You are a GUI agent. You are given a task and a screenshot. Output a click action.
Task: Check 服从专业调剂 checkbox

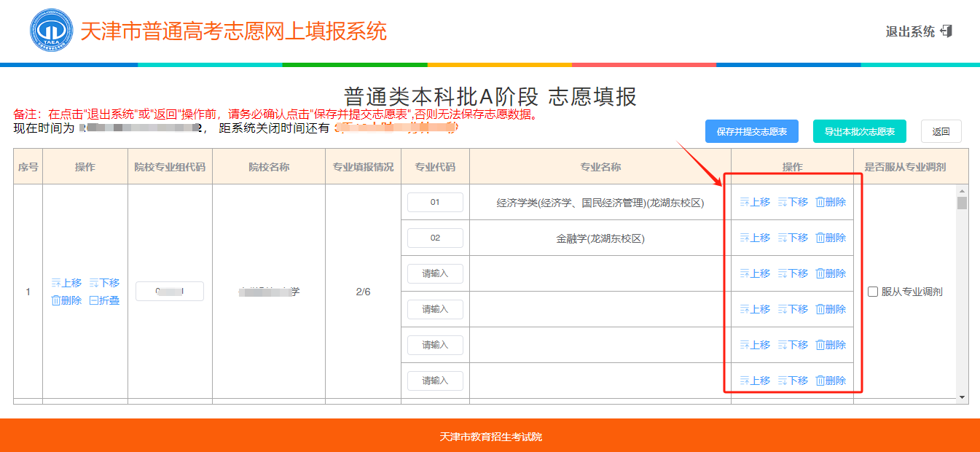tap(873, 292)
